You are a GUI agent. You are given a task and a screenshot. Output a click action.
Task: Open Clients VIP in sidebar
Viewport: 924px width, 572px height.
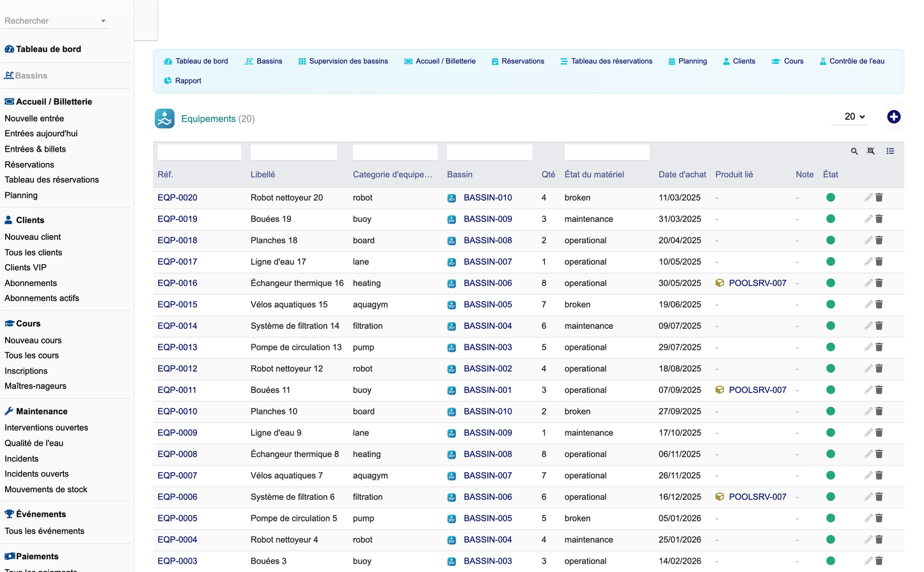point(26,267)
